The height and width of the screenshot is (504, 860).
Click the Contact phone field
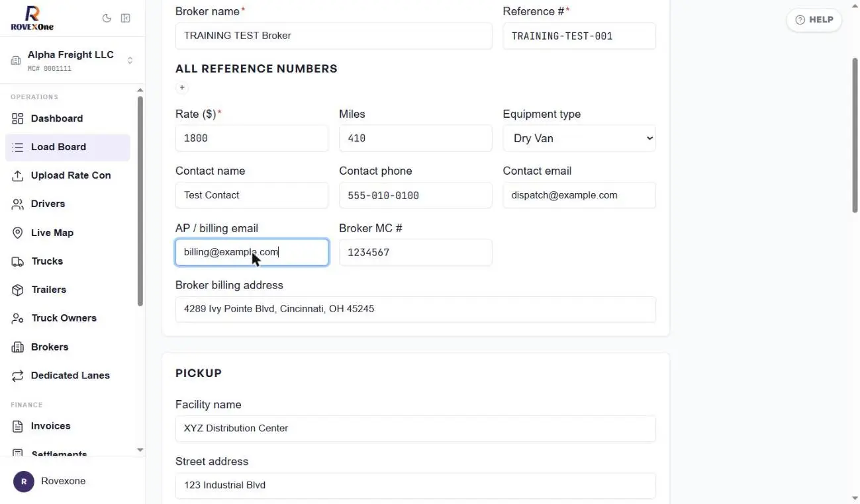[x=416, y=195]
